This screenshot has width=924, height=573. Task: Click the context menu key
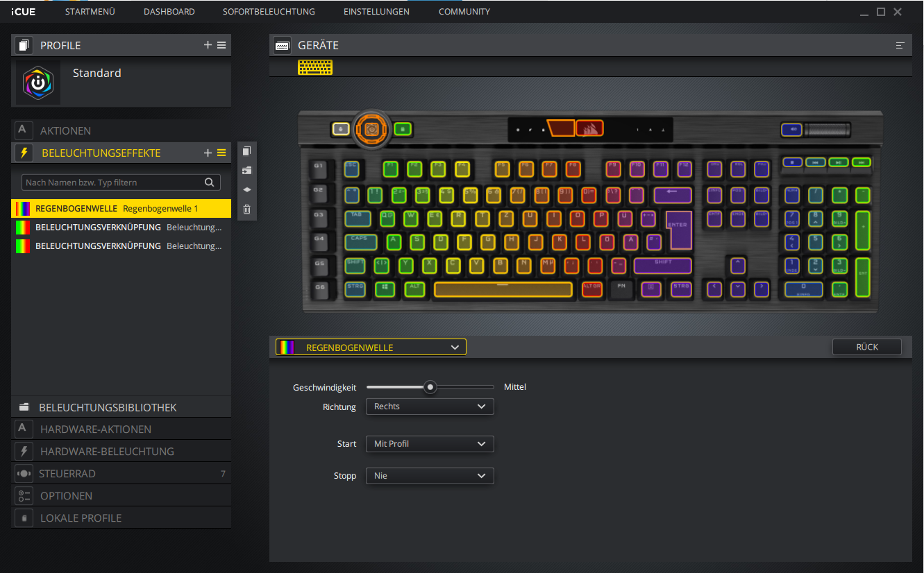coord(651,289)
